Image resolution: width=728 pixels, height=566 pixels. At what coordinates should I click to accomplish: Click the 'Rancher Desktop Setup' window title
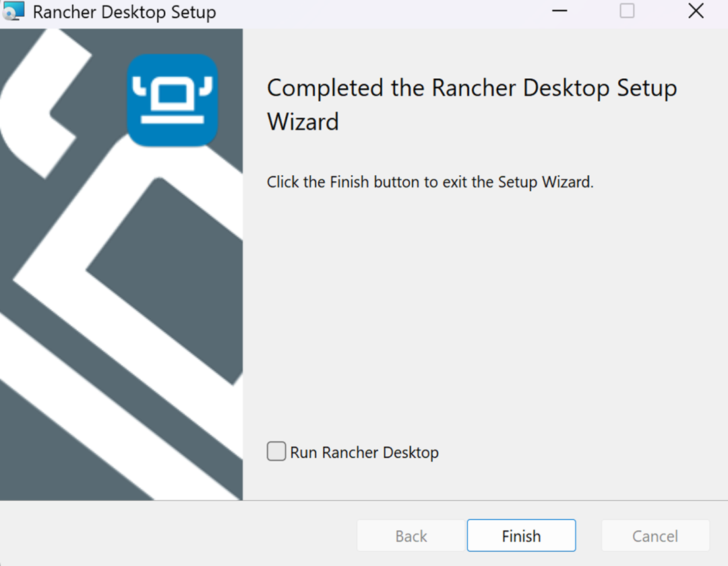click(x=125, y=12)
